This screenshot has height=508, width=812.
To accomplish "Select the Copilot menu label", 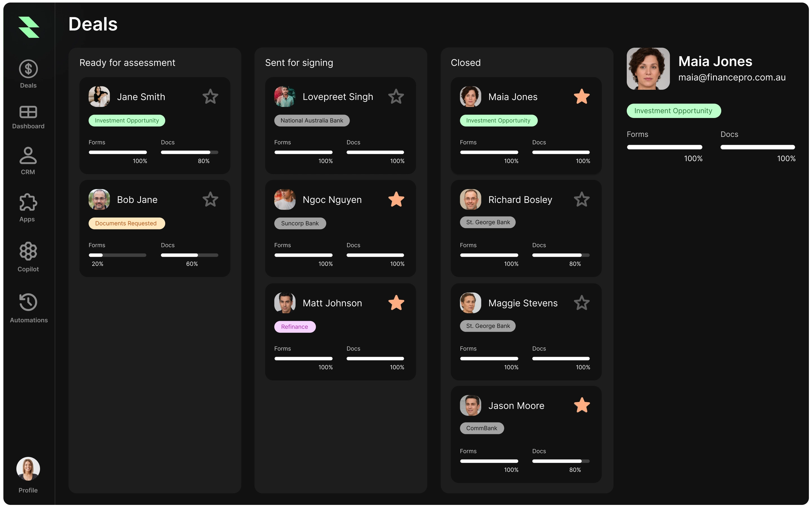I will pyautogui.click(x=28, y=269).
